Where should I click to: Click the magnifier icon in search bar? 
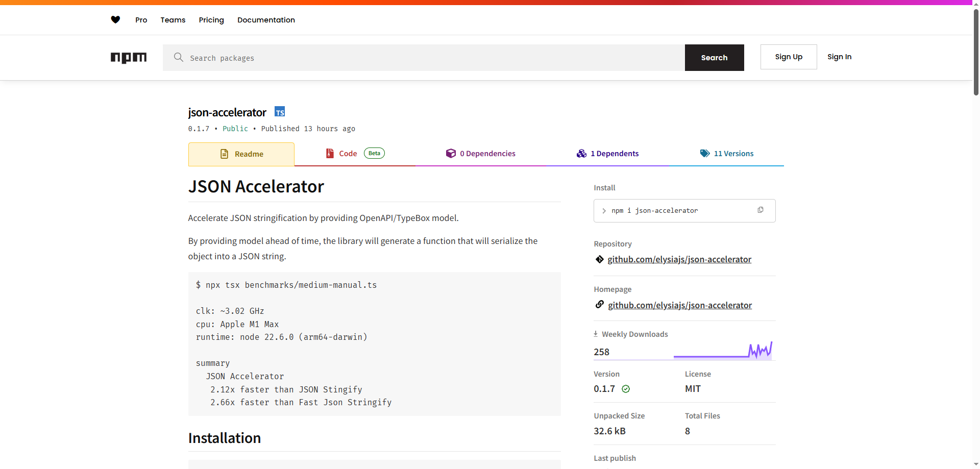178,57
